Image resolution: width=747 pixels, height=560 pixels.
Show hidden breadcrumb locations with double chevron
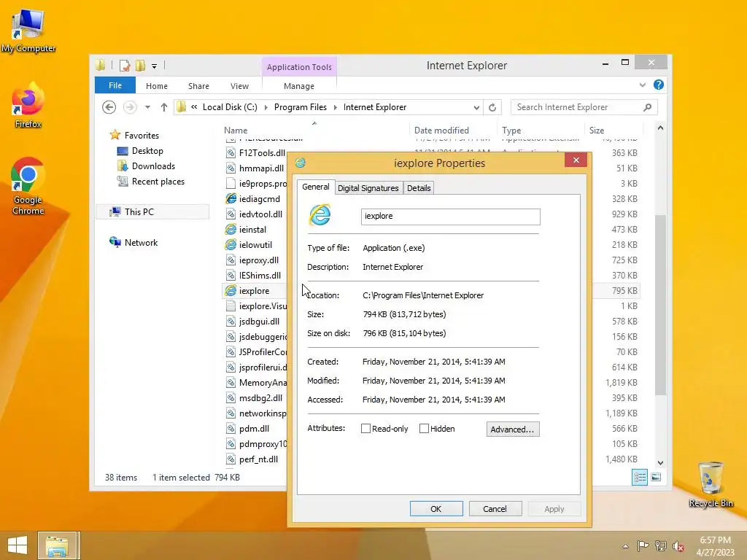tap(194, 107)
